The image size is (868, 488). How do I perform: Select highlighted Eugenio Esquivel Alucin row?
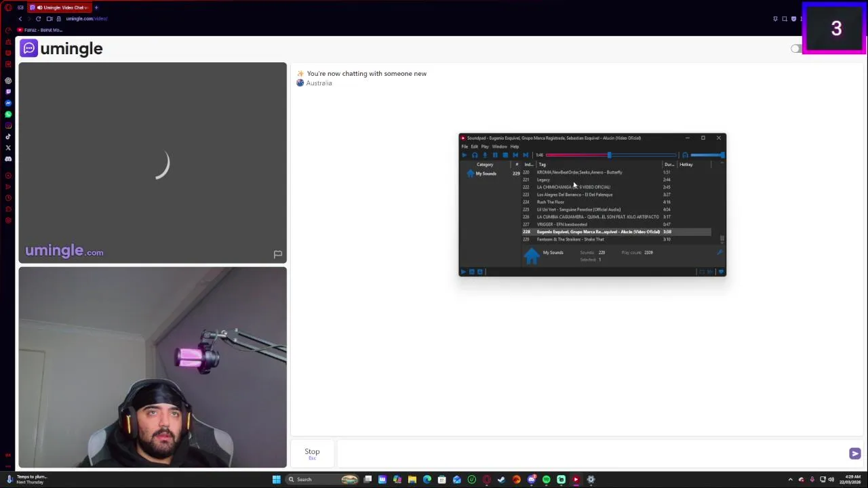tap(616, 232)
